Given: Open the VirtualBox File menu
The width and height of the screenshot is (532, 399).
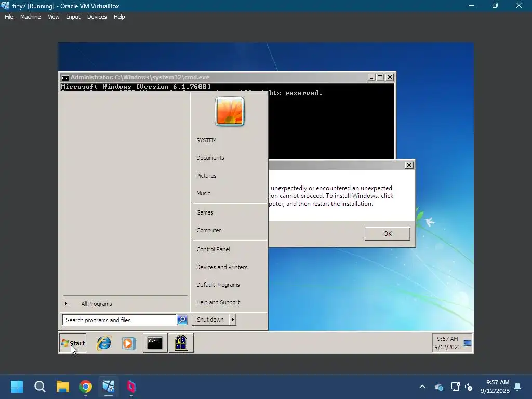Looking at the screenshot, I should [x=9, y=17].
